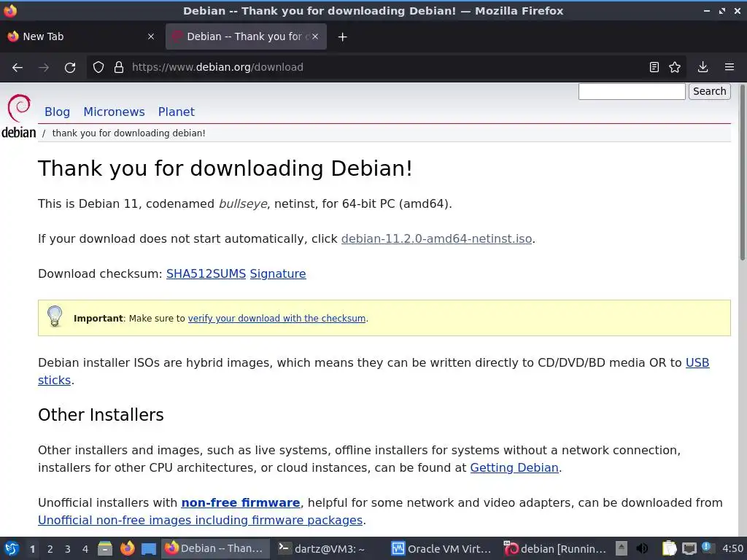Viewport: 747px width, 560px height.
Task: Switch to the New Tab tab
Action: coord(82,36)
